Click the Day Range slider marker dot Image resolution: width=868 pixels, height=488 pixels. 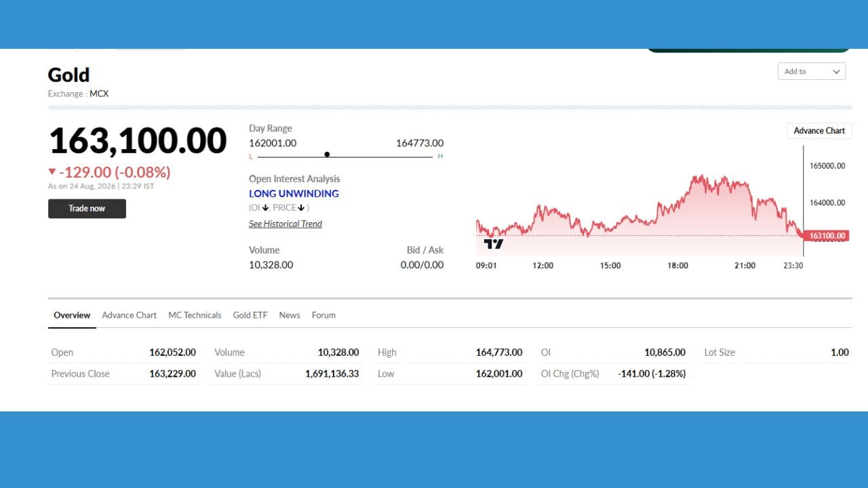pyautogui.click(x=327, y=155)
